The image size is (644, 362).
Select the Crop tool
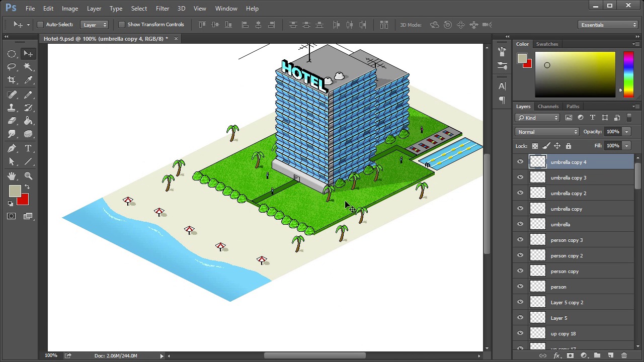pyautogui.click(x=12, y=80)
